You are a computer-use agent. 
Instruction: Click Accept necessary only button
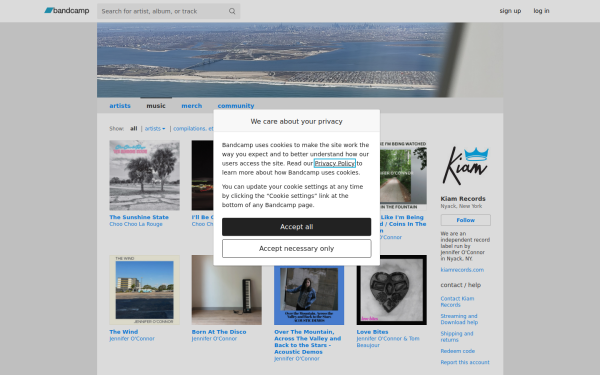pos(297,249)
